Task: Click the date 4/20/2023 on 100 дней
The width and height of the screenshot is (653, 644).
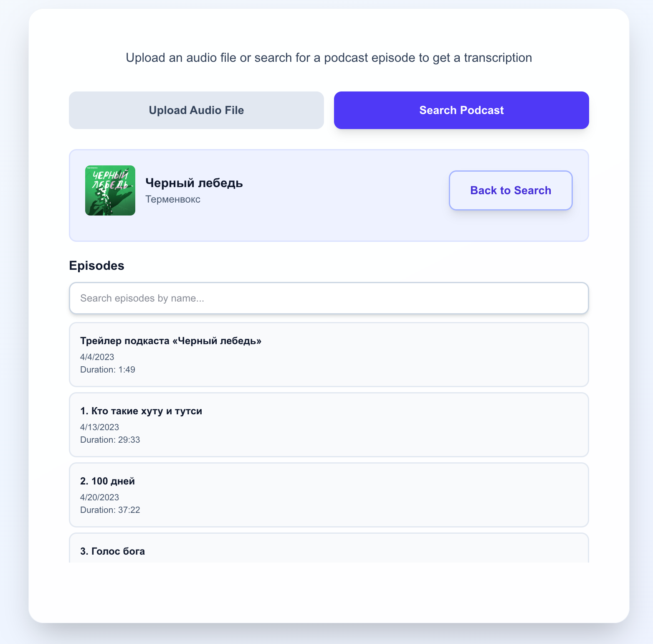Action: click(99, 497)
